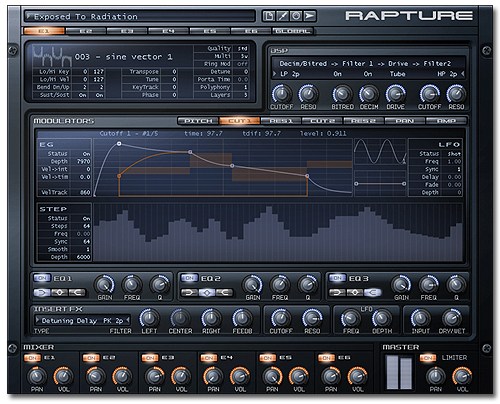Toggle mixer E2 ON button
500x404 pixels.
(x=91, y=358)
